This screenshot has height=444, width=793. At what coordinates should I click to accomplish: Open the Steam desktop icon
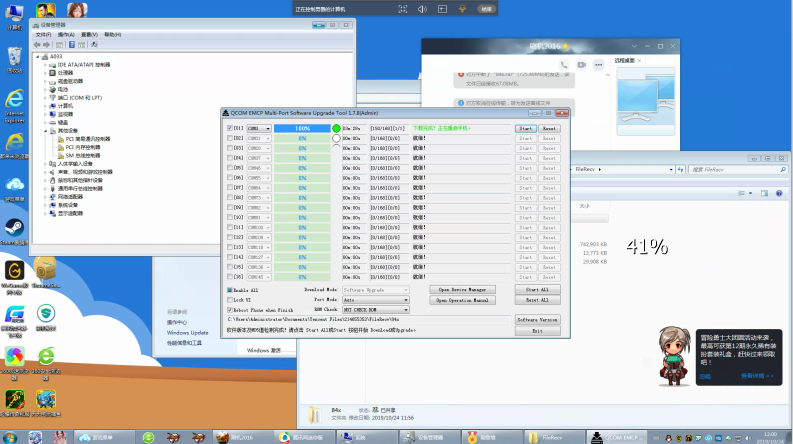14,232
